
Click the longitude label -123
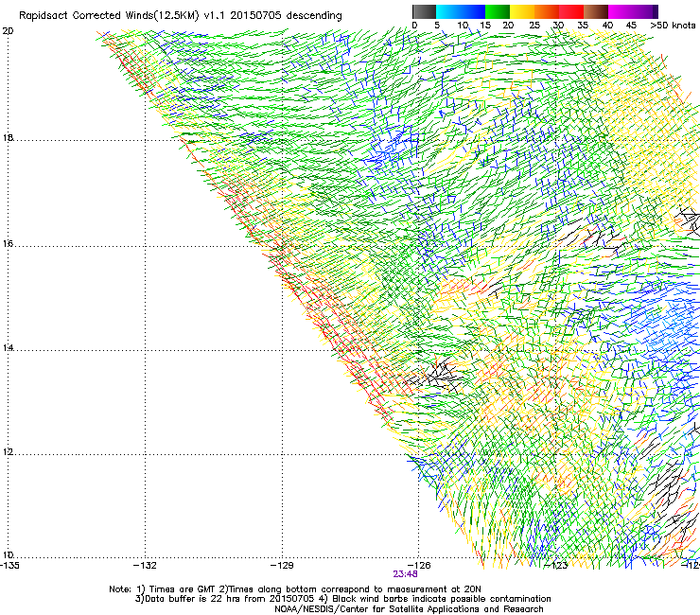556,566
